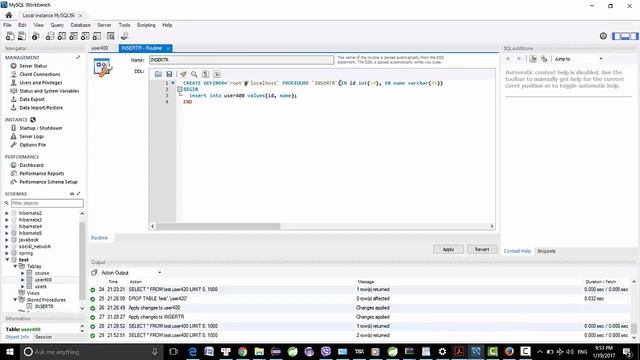Open Startup / Shutdown
This screenshot has width=640, height=360.
[40, 128]
